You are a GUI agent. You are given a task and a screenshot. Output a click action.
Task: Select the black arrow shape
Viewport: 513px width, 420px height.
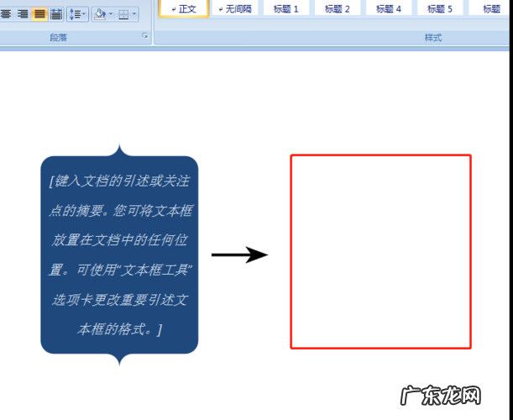(x=239, y=255)
